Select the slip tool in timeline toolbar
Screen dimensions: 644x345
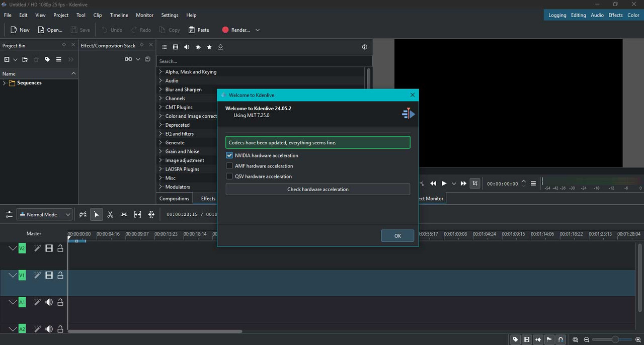pos(137,214)
